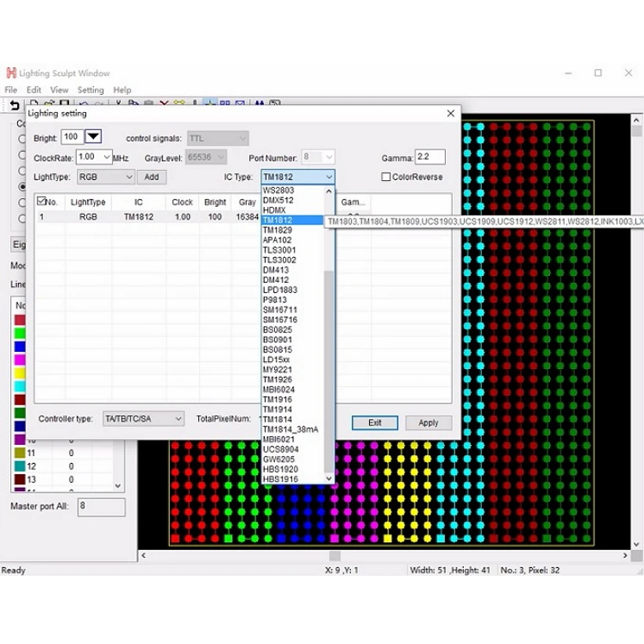Click the Add button next to LightType
Viewport: 644px width, 644px height.
pyautogui.click(x=151, y=177)
